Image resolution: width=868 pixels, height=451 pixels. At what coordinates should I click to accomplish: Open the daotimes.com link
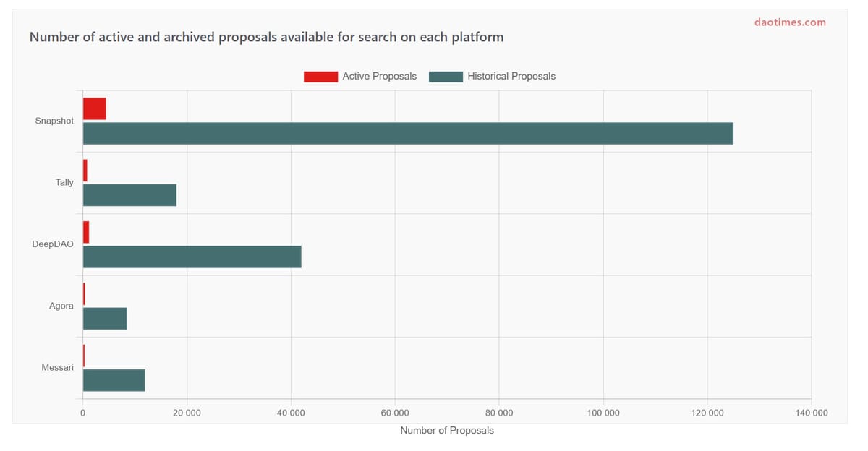(x=789, y=22)
